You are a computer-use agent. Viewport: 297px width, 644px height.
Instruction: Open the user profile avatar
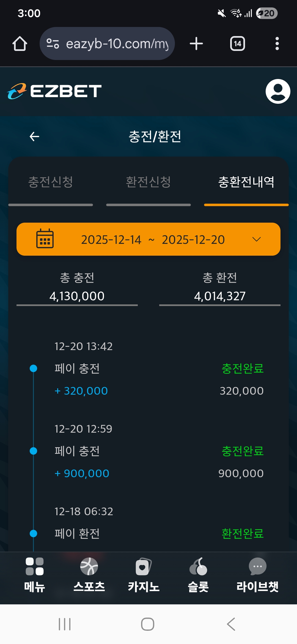278,91
